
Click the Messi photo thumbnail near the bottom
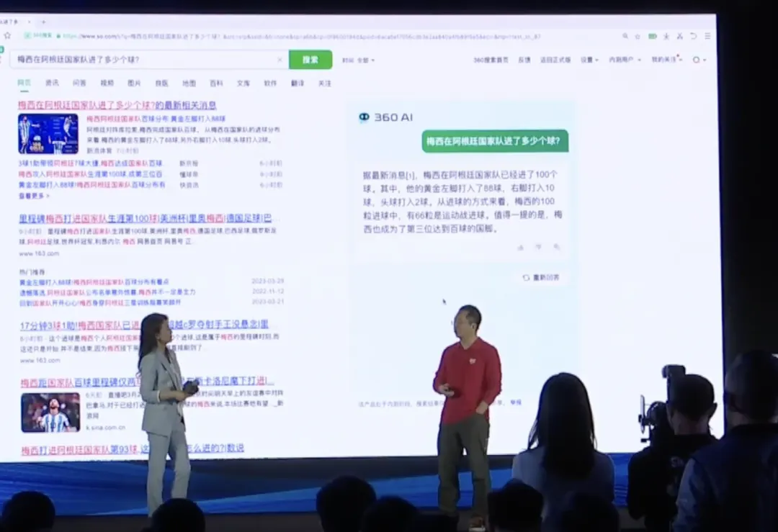50,412
